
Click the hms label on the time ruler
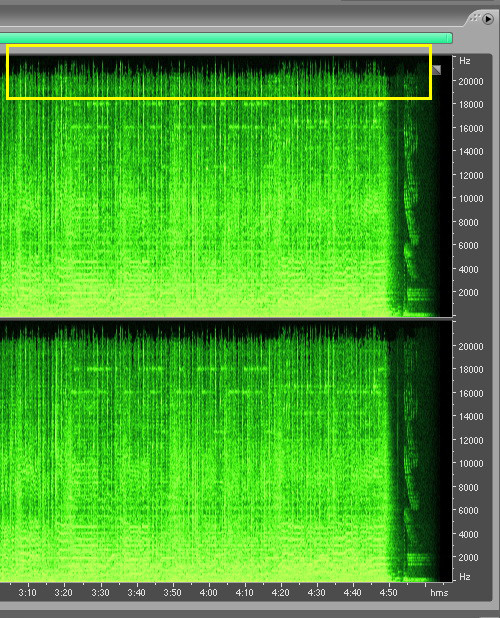click(439, 593)
